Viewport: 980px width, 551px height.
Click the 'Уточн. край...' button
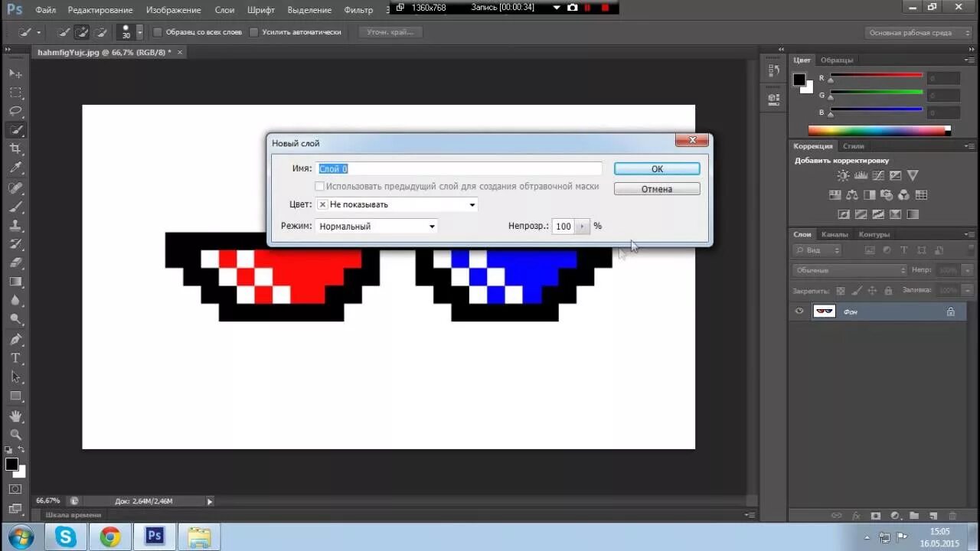tap(390, 33)
